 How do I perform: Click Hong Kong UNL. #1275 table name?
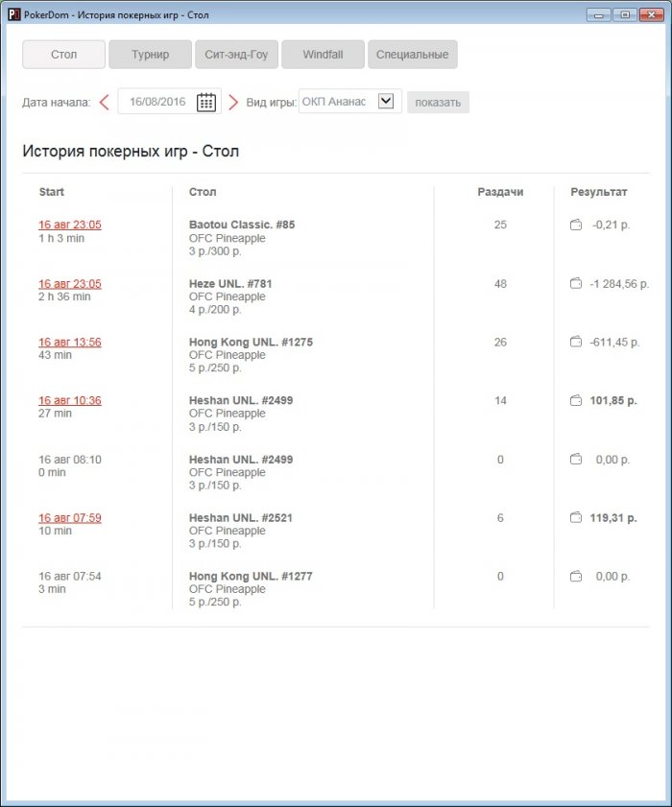click(251, 342)
